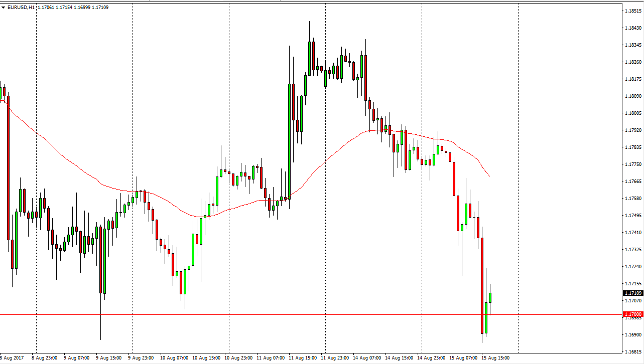This screenshot has height=364, width=644.
Task: Click the highest green candle on 11 Aug
Action: click(x=309, y=58)
